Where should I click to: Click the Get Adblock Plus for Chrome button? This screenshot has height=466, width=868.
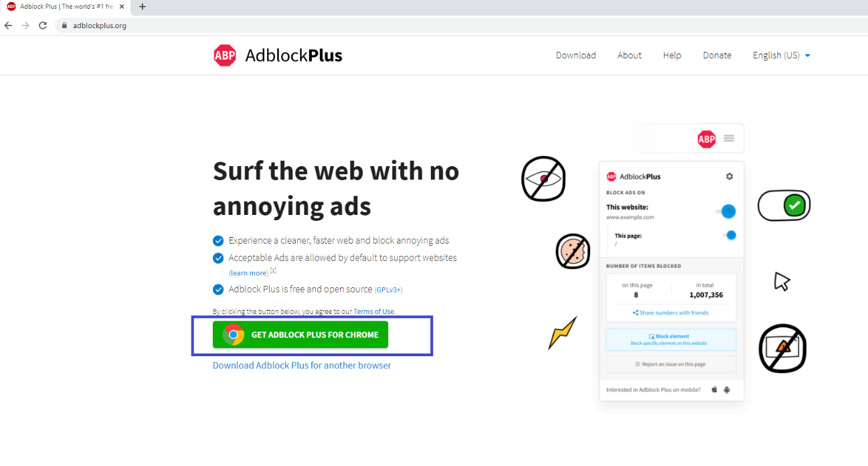[300, 335]
